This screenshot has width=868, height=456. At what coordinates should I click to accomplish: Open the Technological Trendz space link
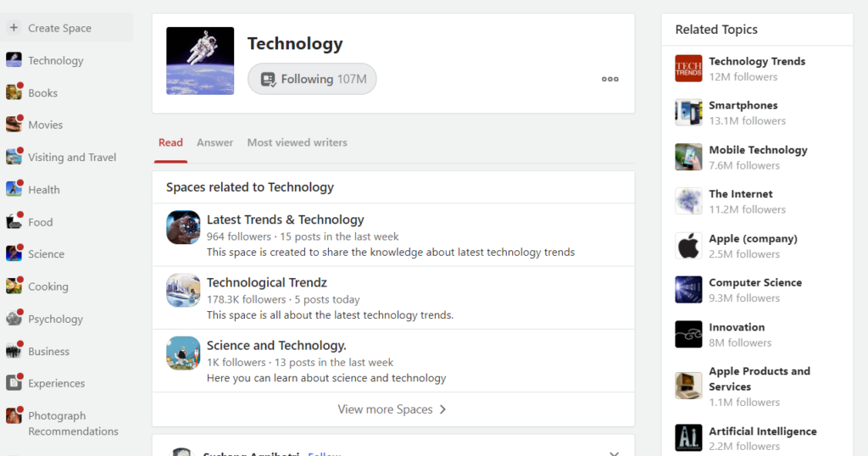tap(266, 282)
